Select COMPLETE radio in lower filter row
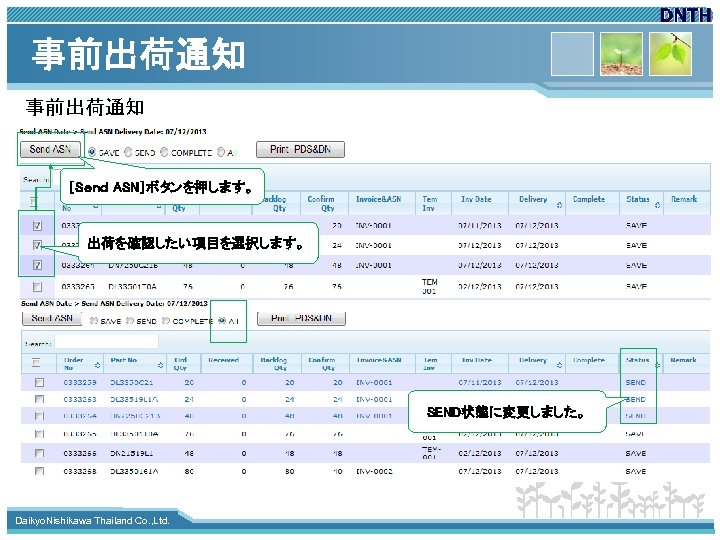 (x=166, y=321)
